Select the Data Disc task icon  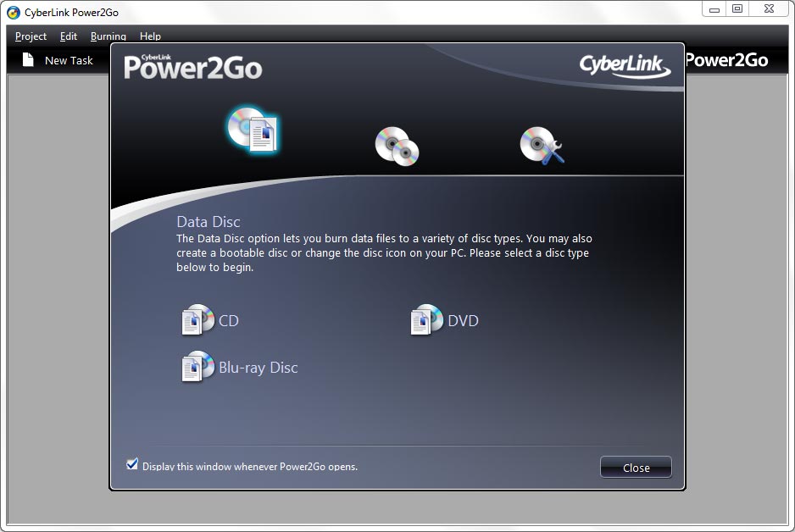(x=252, y=130)
